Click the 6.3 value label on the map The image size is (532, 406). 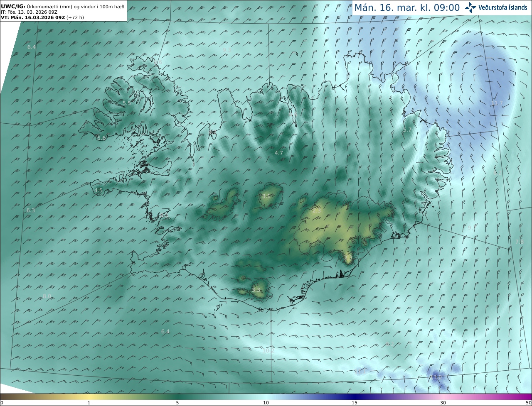[31, 210]
